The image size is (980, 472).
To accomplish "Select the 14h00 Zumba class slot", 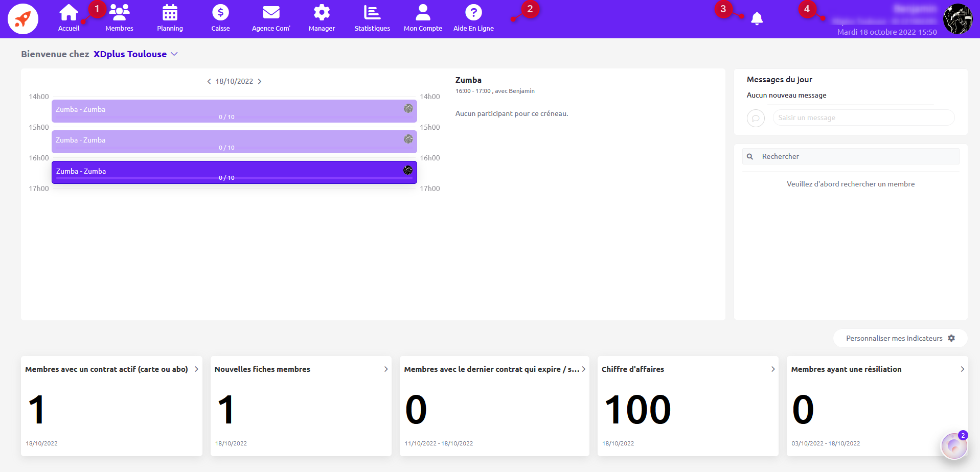I will click(234, 111).
